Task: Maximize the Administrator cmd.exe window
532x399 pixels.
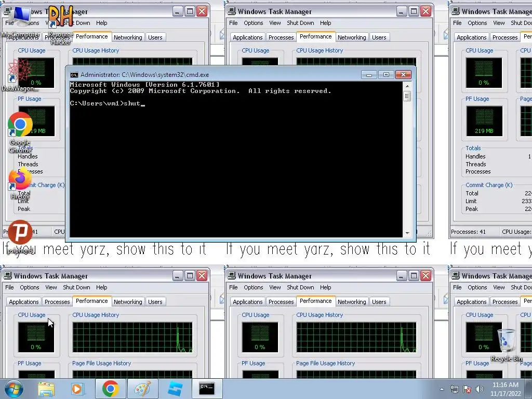Action: point(386,75)
